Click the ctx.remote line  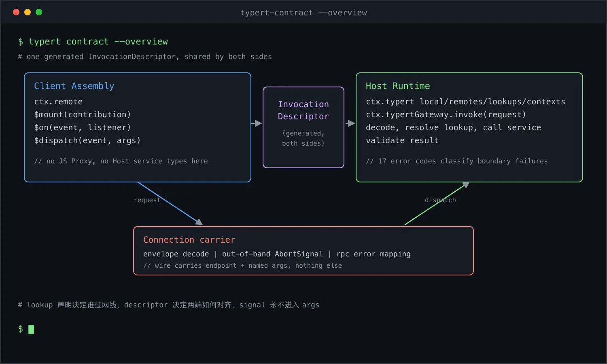[x=58, y=102]
